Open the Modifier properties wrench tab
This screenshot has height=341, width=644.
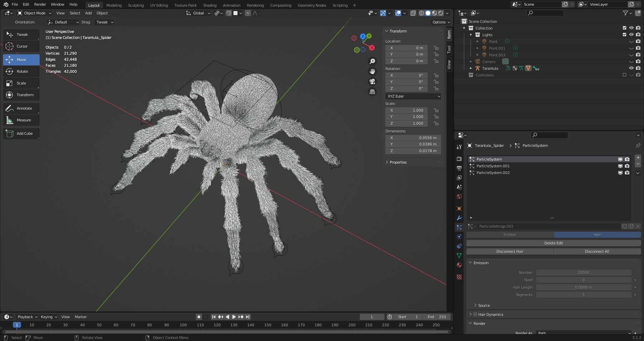(x=459, y=218)
